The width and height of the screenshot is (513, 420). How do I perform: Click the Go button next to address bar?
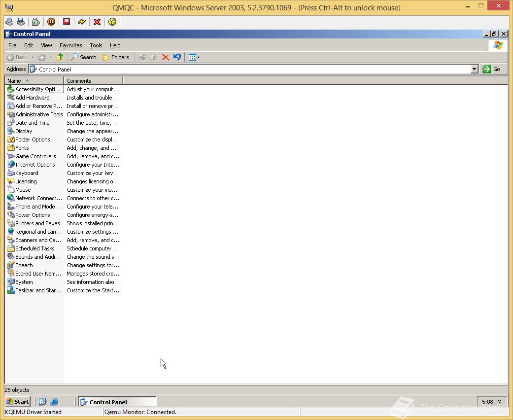pyautogui.click(x=492, y=69)
